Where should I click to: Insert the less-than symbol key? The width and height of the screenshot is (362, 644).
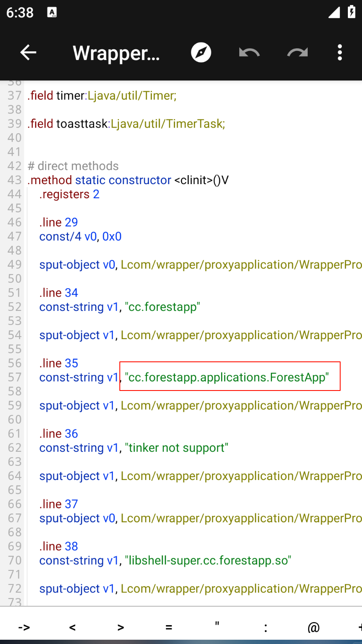coord(72,627)
